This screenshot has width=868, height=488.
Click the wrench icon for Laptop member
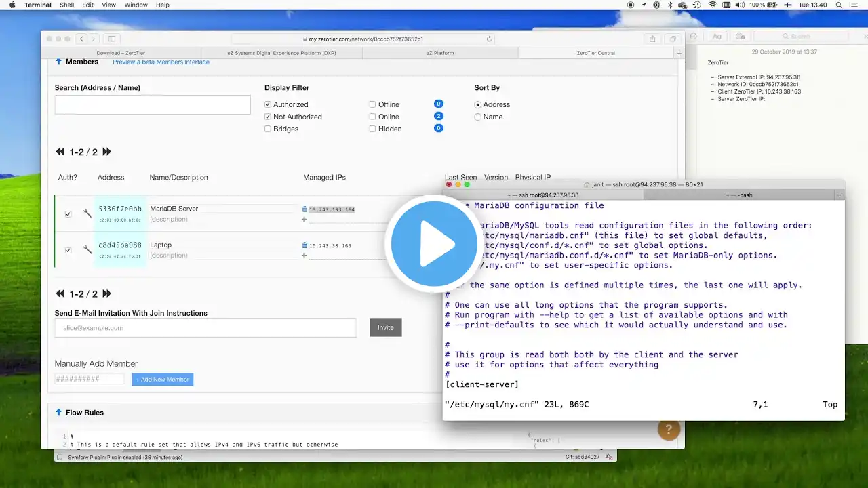point(87,250)
